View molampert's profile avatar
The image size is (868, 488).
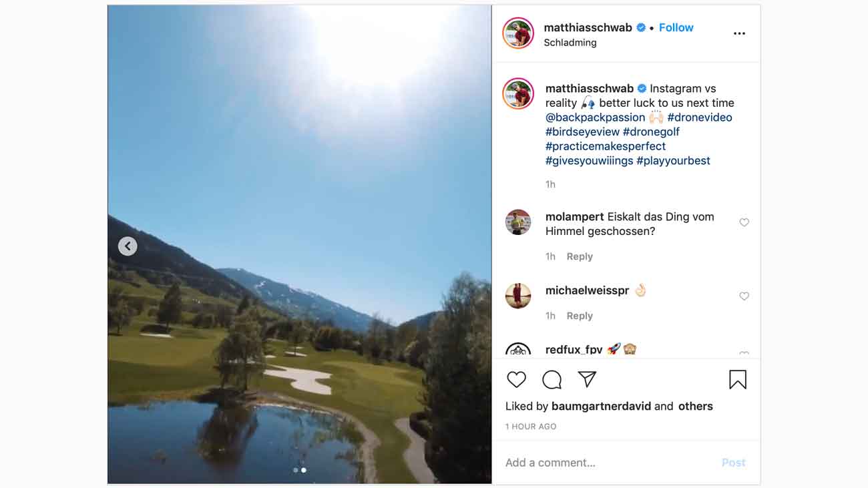[x=518, y=222]
